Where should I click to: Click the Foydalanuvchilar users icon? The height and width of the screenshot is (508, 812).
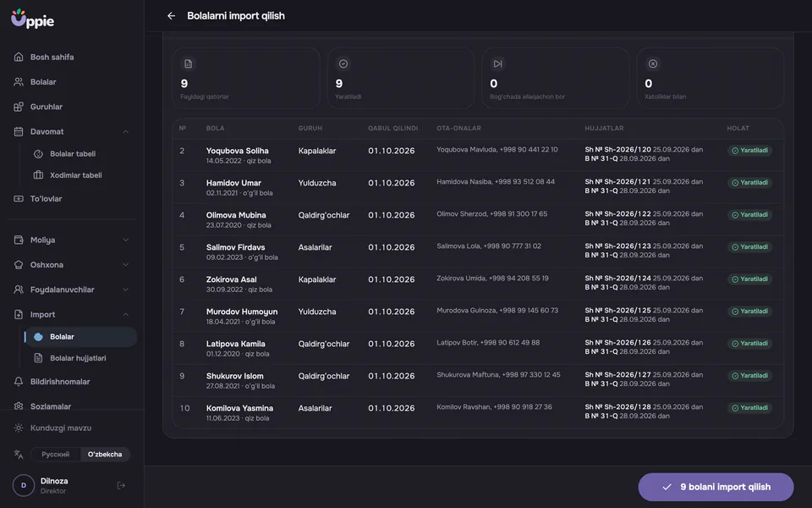pos(19,290)
